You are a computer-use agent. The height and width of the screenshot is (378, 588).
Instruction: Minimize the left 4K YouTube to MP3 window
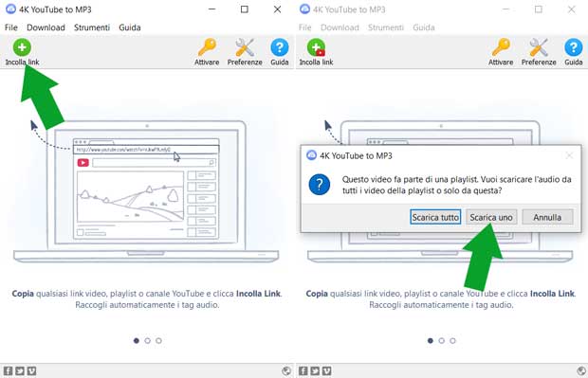coord(211,9)
